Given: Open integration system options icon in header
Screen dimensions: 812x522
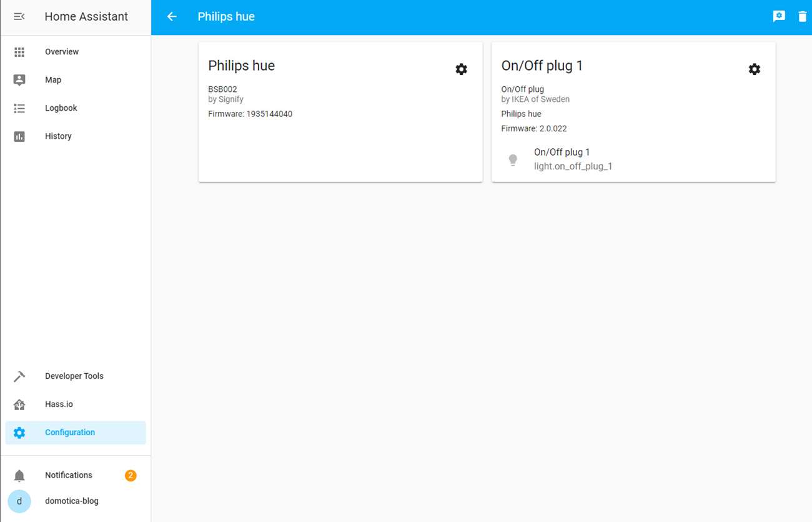Looking at the screenshot, I should tap(778, 17).
